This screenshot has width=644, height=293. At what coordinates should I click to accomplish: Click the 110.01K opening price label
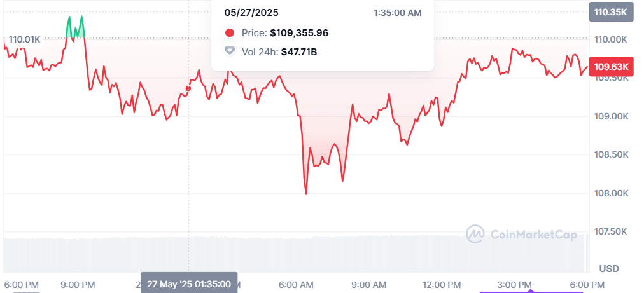24,39
